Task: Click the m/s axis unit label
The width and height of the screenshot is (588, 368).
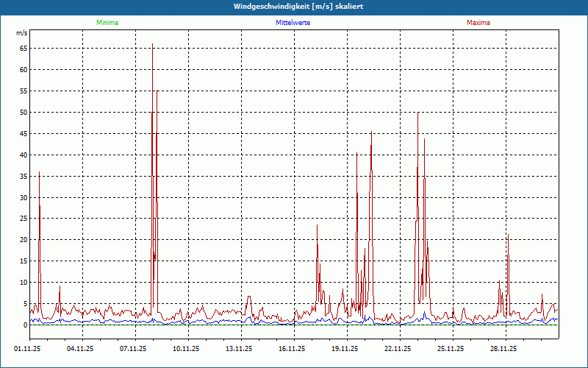Action: 22,33
